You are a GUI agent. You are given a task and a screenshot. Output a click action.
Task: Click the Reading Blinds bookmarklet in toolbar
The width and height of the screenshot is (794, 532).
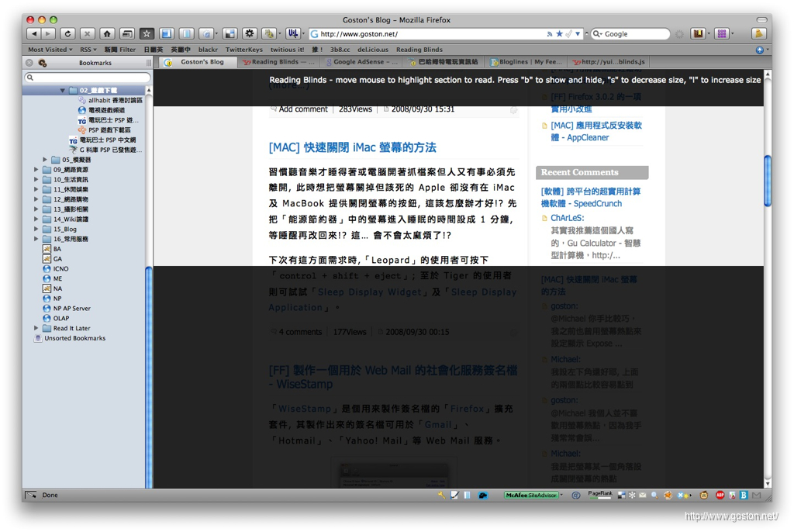tap(419, 50)
